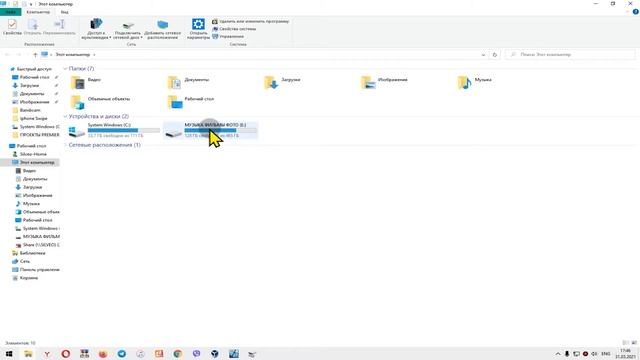This screenshot has height=360, width=640.
Task: Click Свойства системы in ribbon
Action: coord(234,29)
